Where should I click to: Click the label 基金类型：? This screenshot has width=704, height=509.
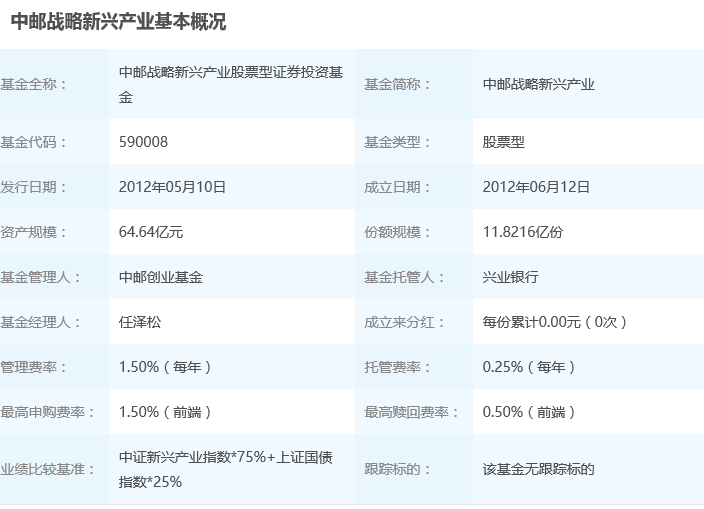[x=398, y=142]
